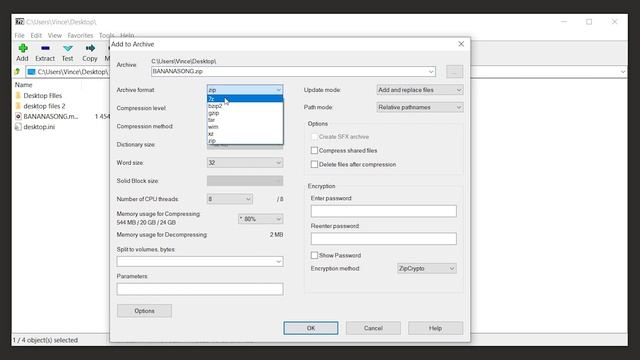
Task: Click the Enter password field
Action: coord(384,211)
